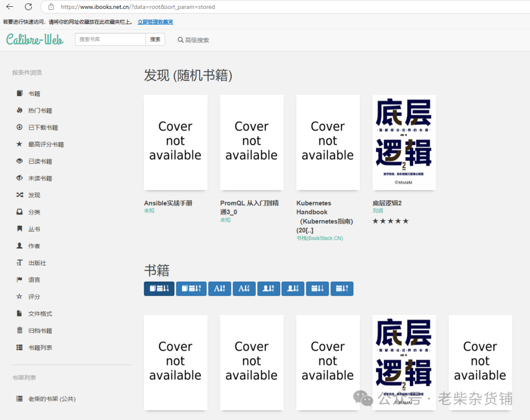Click Ansible实战手册 book title
The image size is (530, 420).
click(x=168, y=203)
